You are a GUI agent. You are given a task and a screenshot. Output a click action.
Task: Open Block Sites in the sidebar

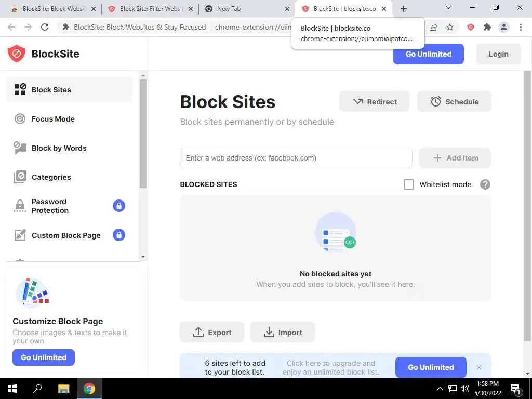[69, 90]
